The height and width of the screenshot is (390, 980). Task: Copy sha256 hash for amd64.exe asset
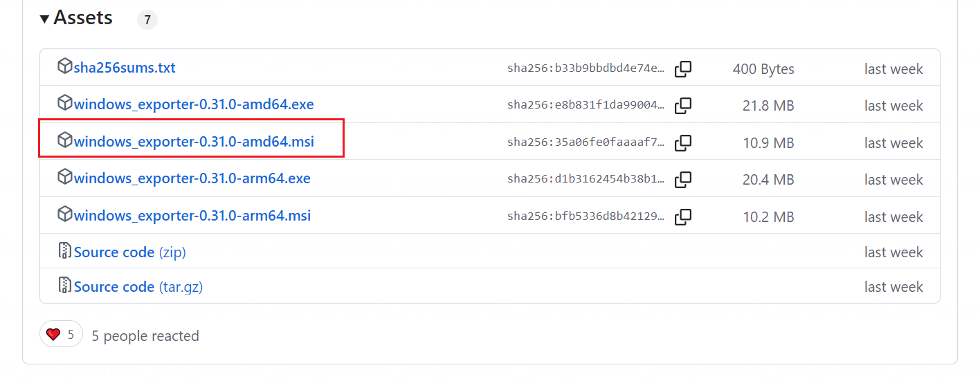pos(683,106)
